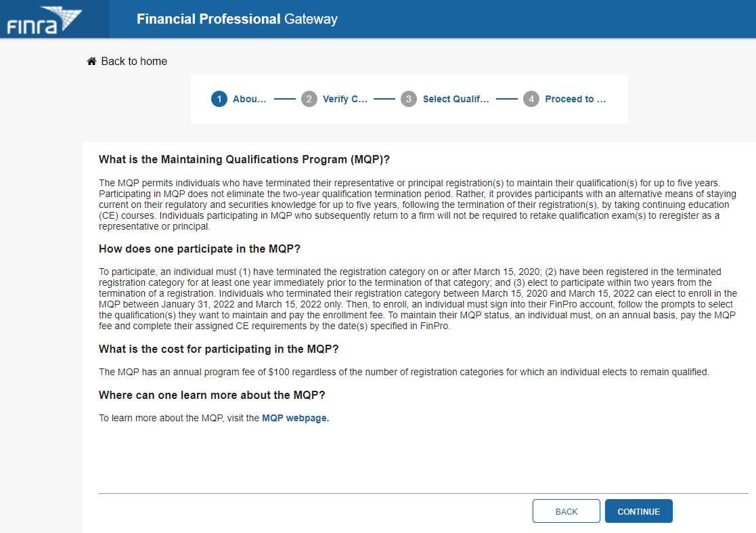The image size is (756, 533).
Task: Open the MQP webpage link
Action: (295, 418)
